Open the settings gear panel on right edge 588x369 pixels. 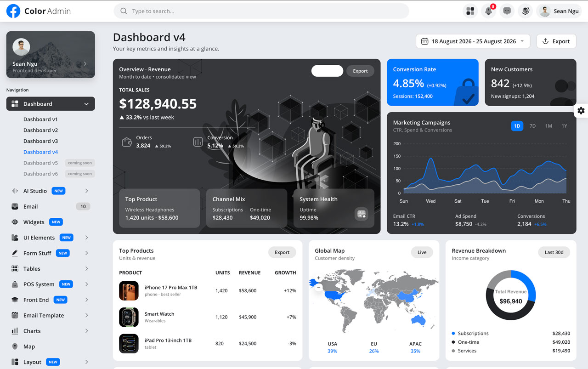tap(581, 111)
